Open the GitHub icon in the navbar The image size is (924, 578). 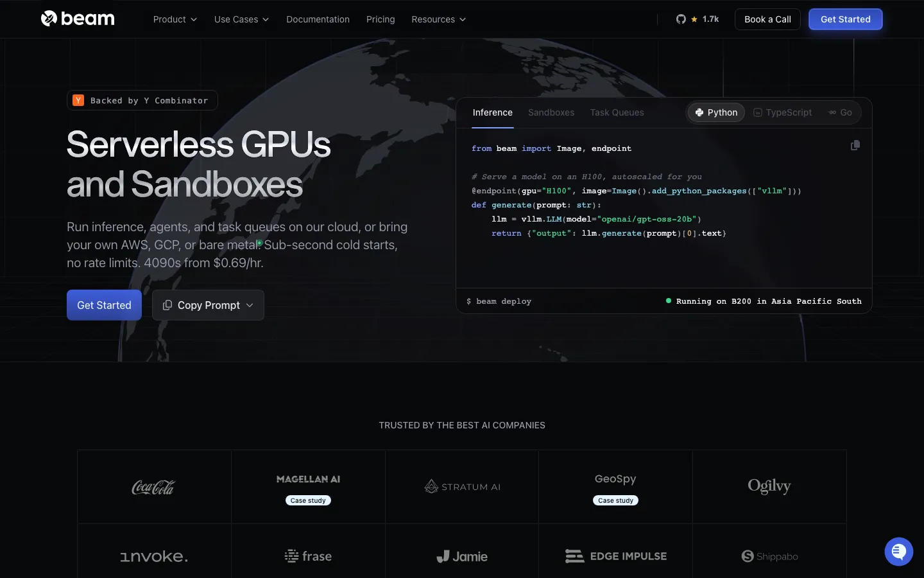coord(681,19)
